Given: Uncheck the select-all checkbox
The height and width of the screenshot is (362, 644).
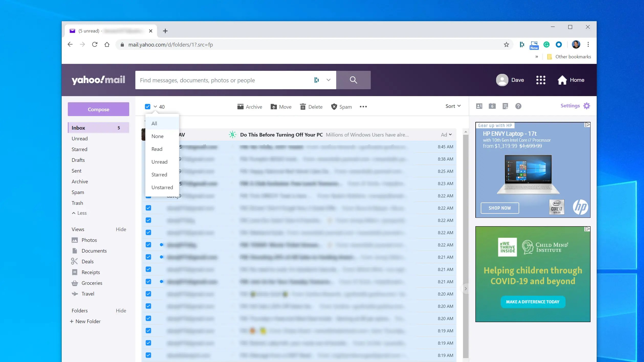Looking at the screenshot, I should pos(148,107).
